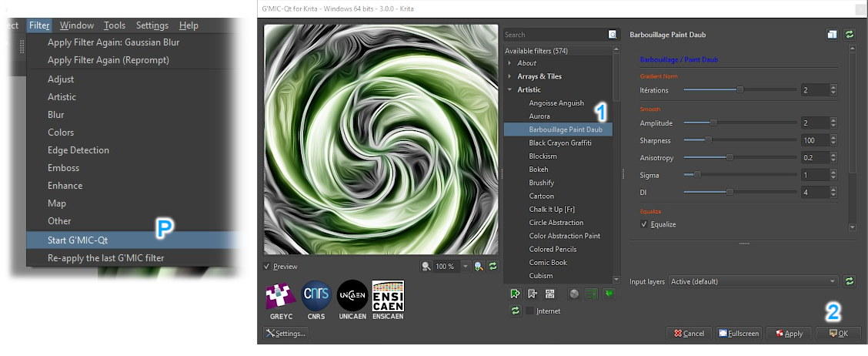The height and width of the screenshot is (356, 868).
Task: Click the zoom-out magnifier beside 100%
Action: pos(426,266)
